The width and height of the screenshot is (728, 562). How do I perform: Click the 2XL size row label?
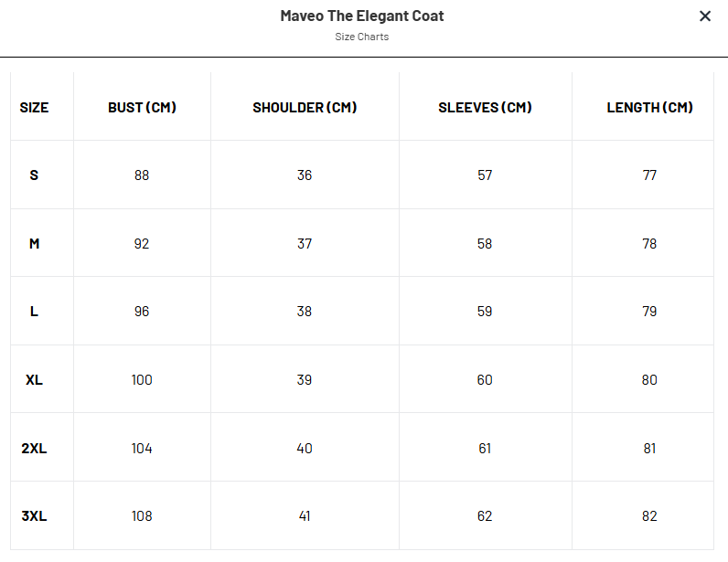click(x=35, y=448)
